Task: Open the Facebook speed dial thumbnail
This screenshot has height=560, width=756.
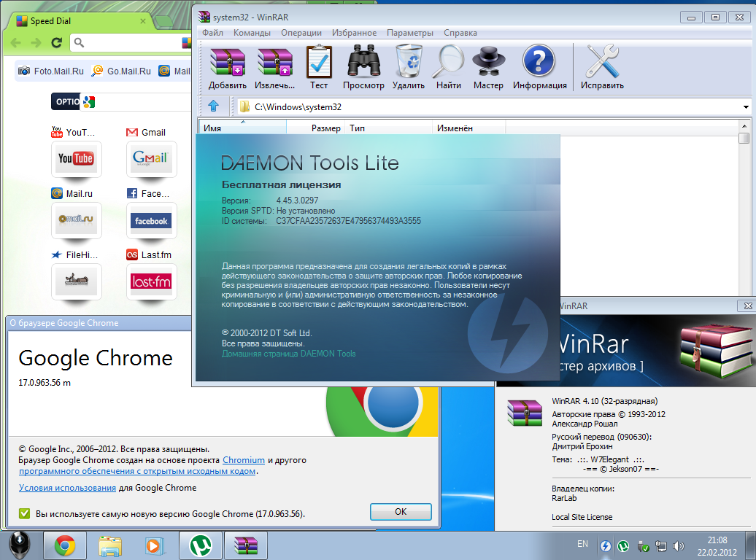Action: pyautogui.click(x=151, y=220)
